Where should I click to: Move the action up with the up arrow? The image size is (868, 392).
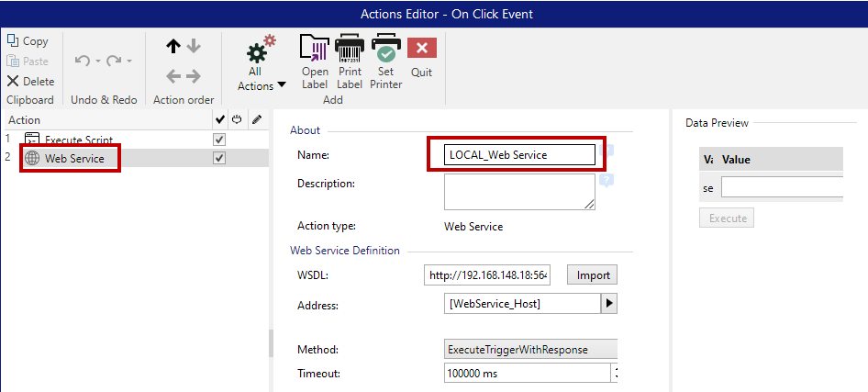click(x=172, y=46)
